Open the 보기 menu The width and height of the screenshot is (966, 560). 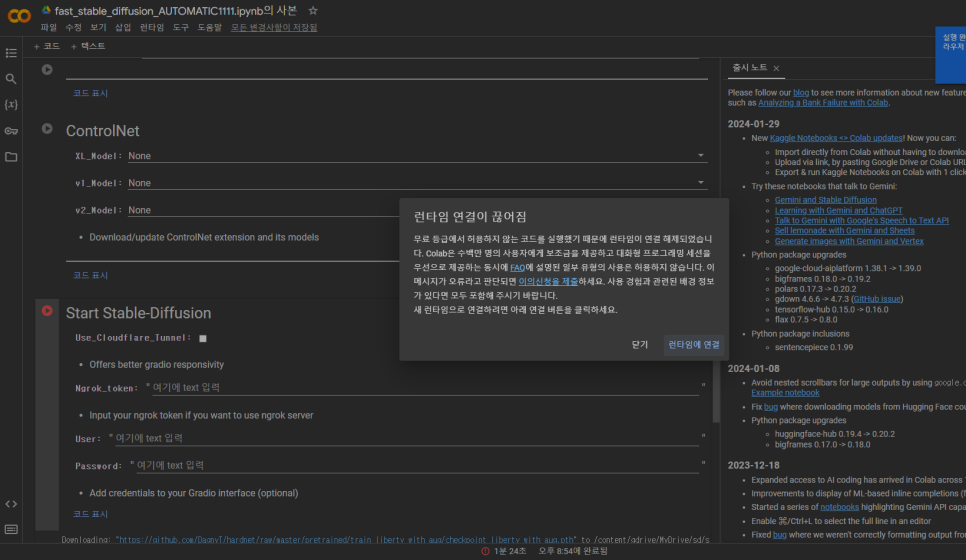tap(98, 27)
